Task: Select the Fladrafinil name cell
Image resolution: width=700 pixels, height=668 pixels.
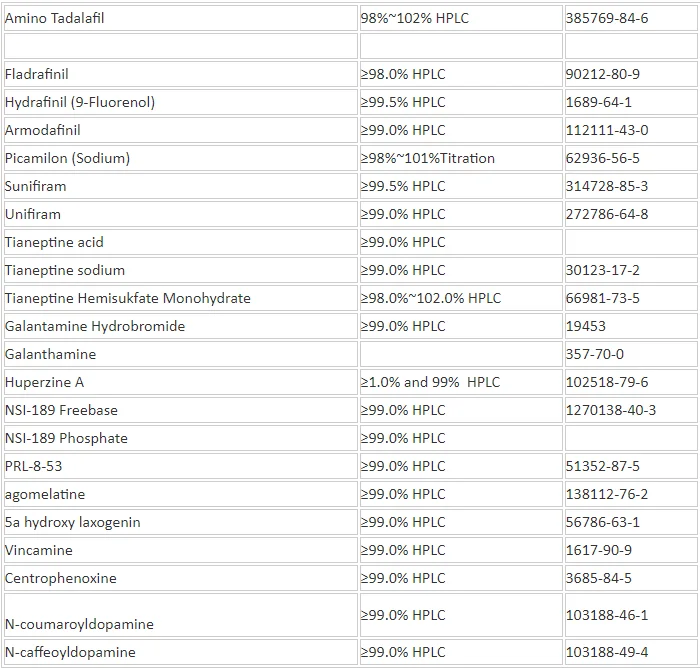Action: tap(37, 74)
